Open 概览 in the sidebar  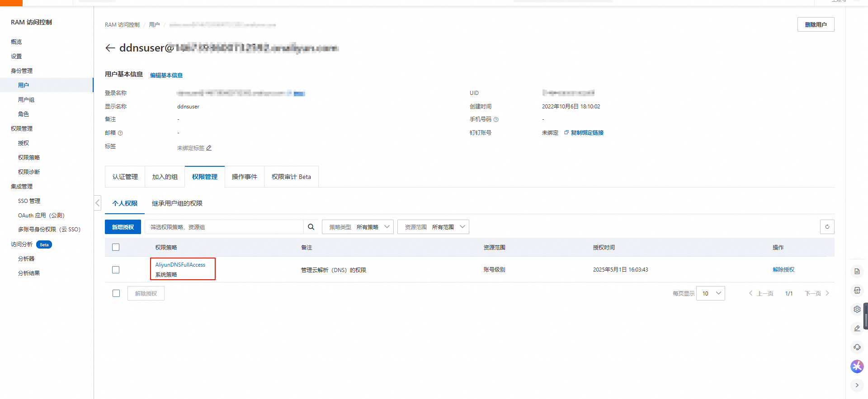point(16,42)
